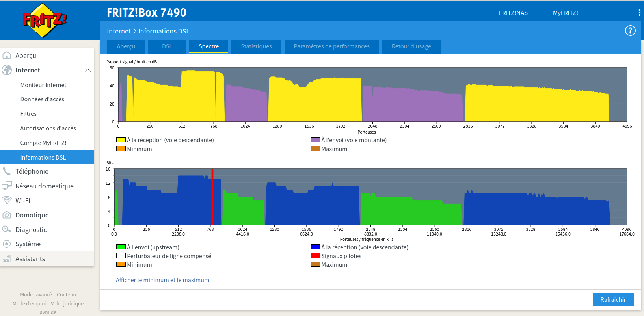Open FRITZ!NAS link
The image size is (644, 316).
pyautogui.click(x=513, y=13)
